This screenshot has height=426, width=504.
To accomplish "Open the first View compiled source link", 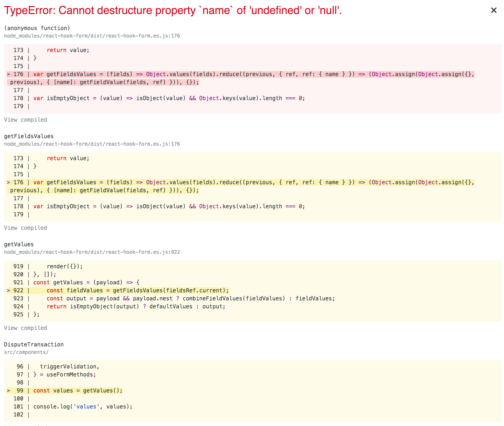I will point(25,120).
